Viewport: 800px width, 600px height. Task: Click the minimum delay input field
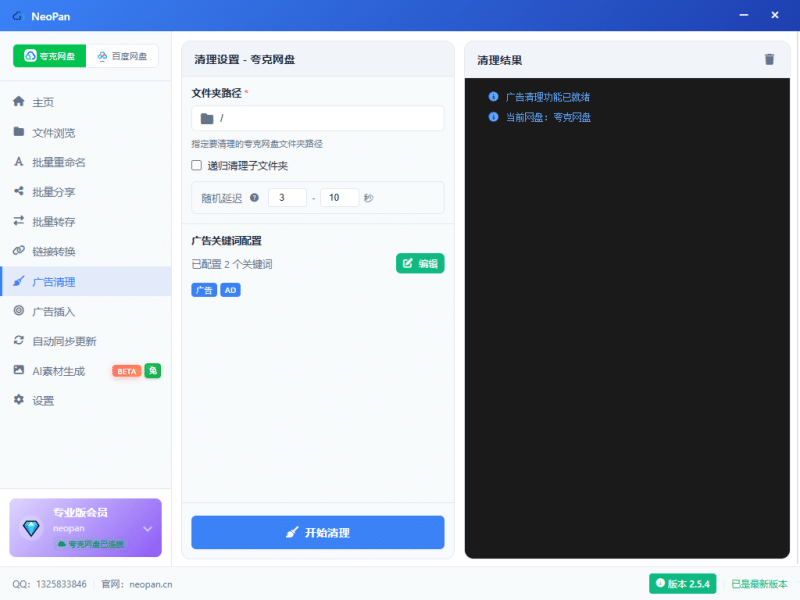click(x=287, y=198)
